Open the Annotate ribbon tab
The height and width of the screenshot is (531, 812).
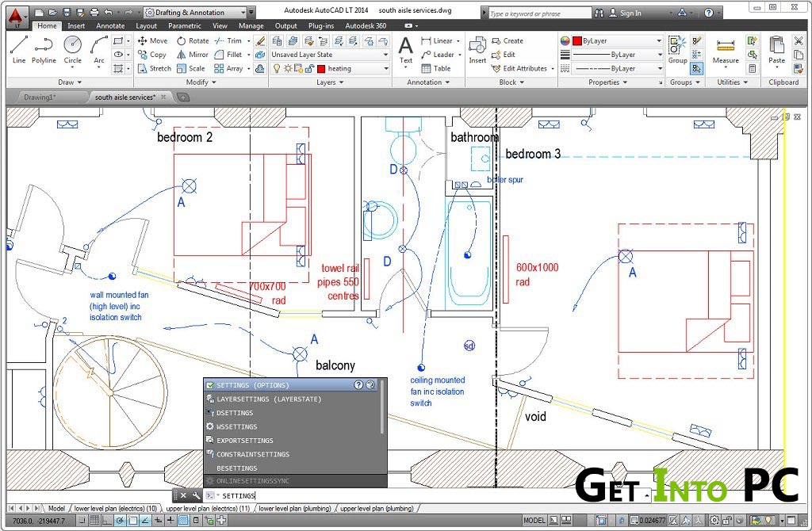[x=110, y=25]
